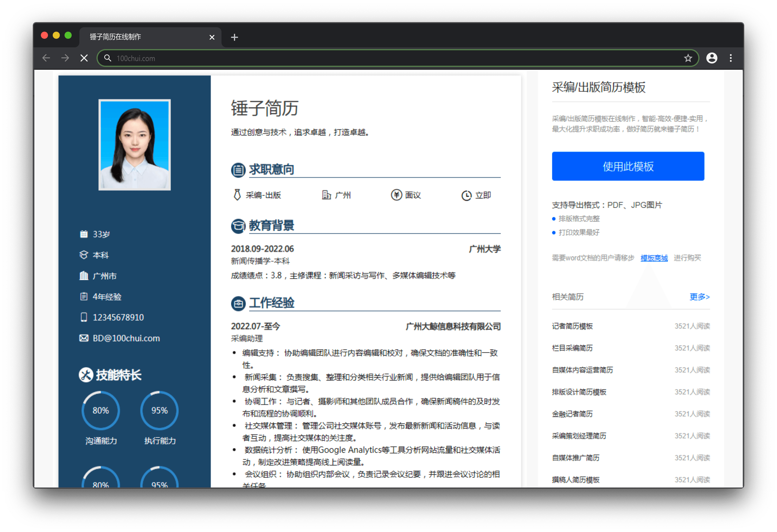Open a new tab with the plus button
The width and height of the screenshot is (777, 532).
pos(234,37)
